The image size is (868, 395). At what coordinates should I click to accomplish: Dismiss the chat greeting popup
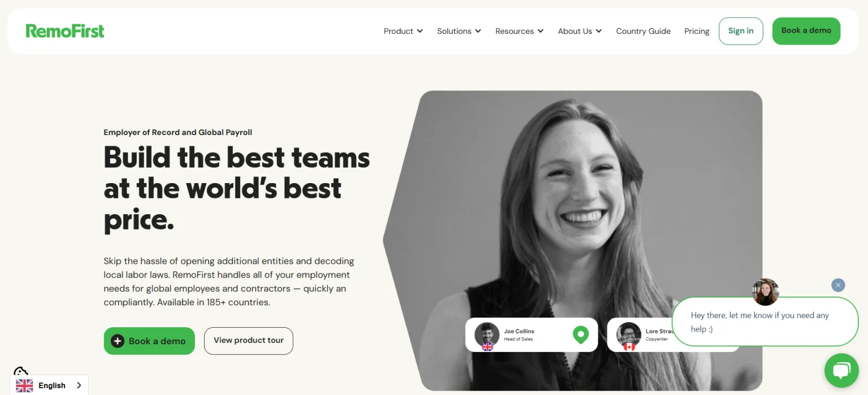838,285
